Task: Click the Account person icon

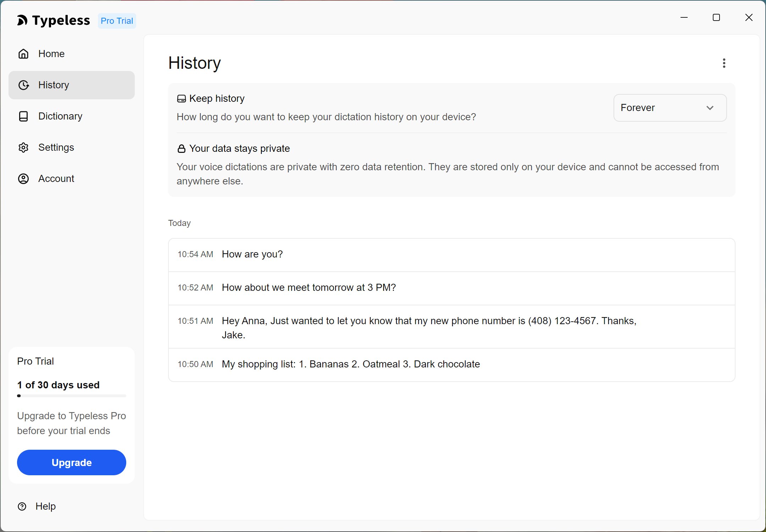Action: coord(23,179)
